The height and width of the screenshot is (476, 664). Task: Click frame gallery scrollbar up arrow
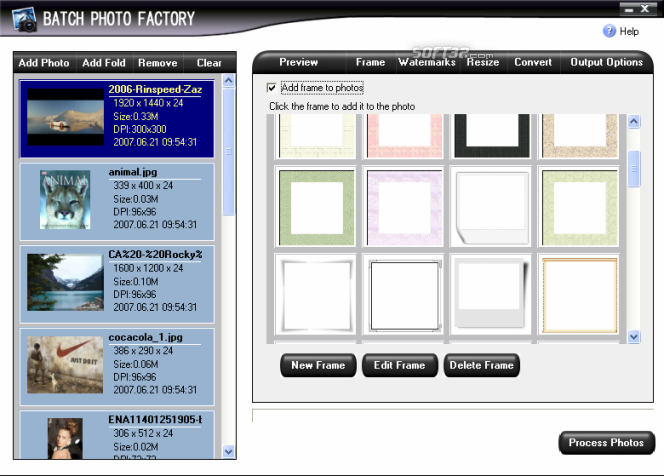[634, 122]
